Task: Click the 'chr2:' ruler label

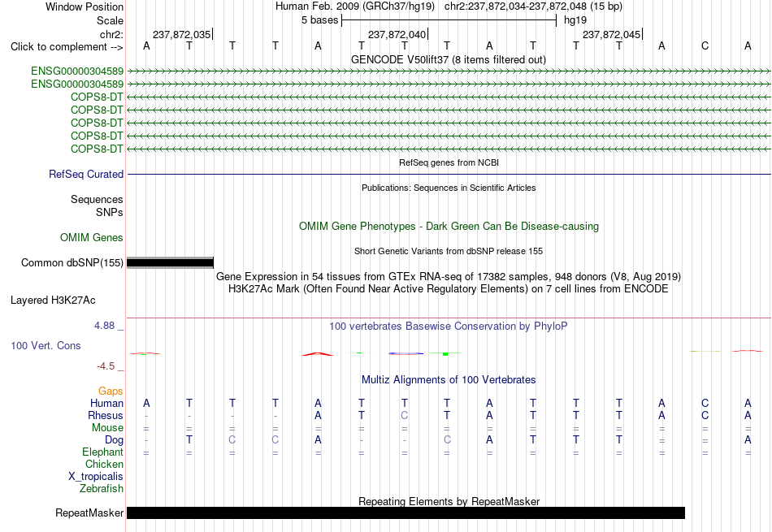Action: click(x=111, y=34)
